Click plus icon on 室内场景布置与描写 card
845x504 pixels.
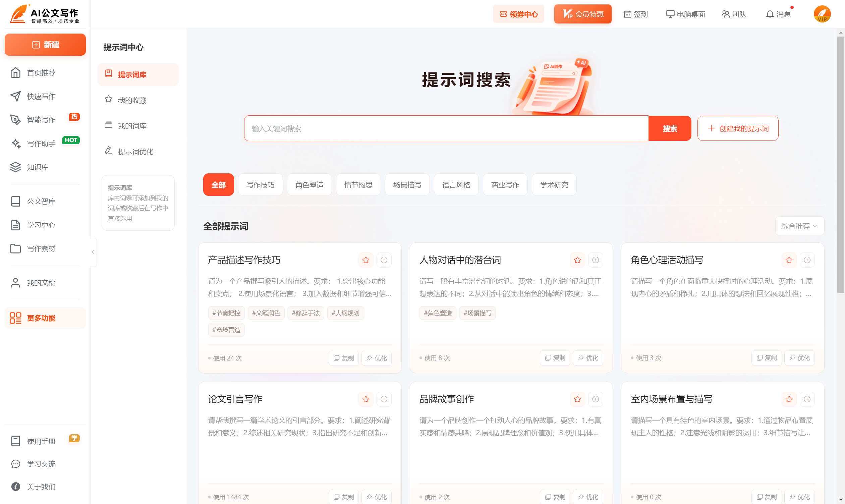[x=807, y=399]
